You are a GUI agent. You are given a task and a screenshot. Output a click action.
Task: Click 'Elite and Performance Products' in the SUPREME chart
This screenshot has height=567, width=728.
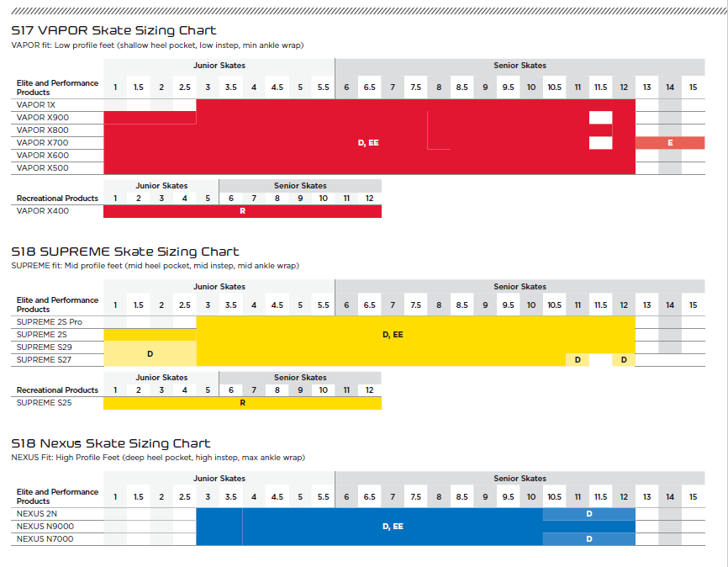point(57,305)
